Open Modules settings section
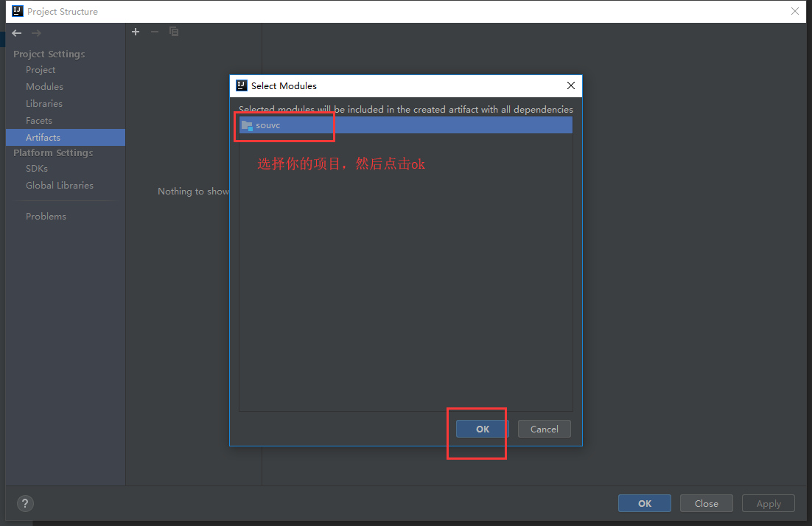This screenshot has width=812, height=526. [44, 86]
